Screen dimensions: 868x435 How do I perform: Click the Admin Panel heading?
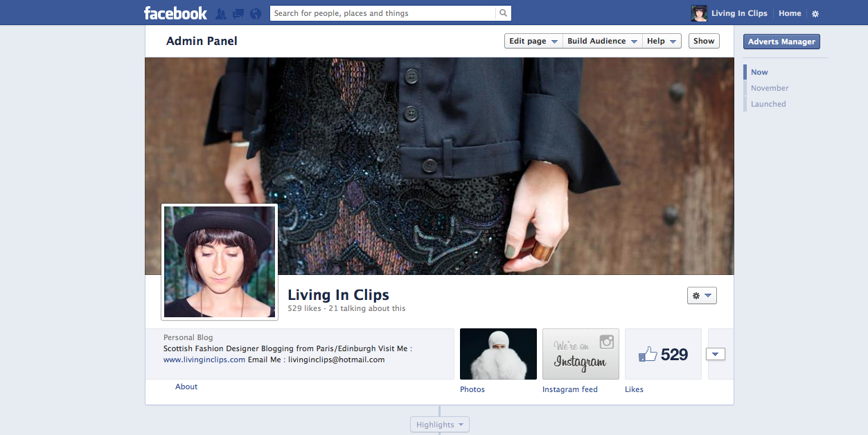[x=202, y=41]
